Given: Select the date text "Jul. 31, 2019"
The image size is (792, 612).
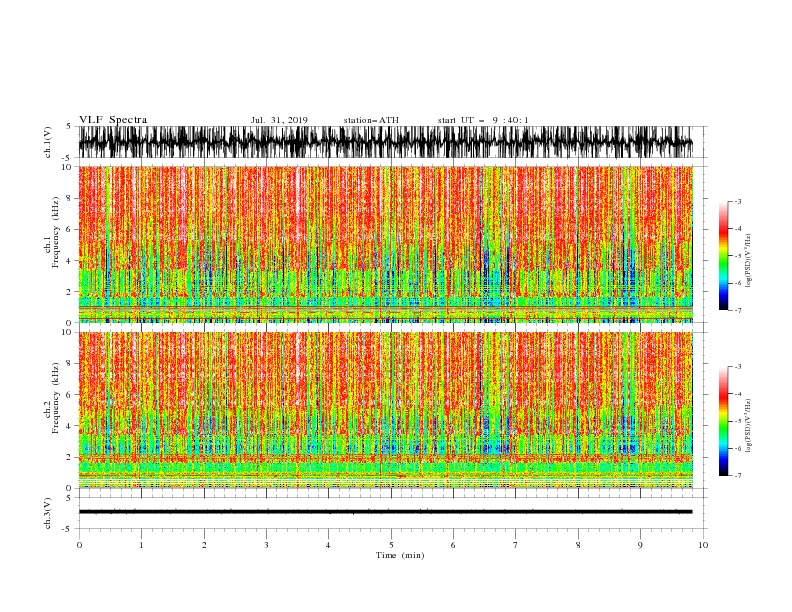Looking at the screenshot, I should coord(279,120).
